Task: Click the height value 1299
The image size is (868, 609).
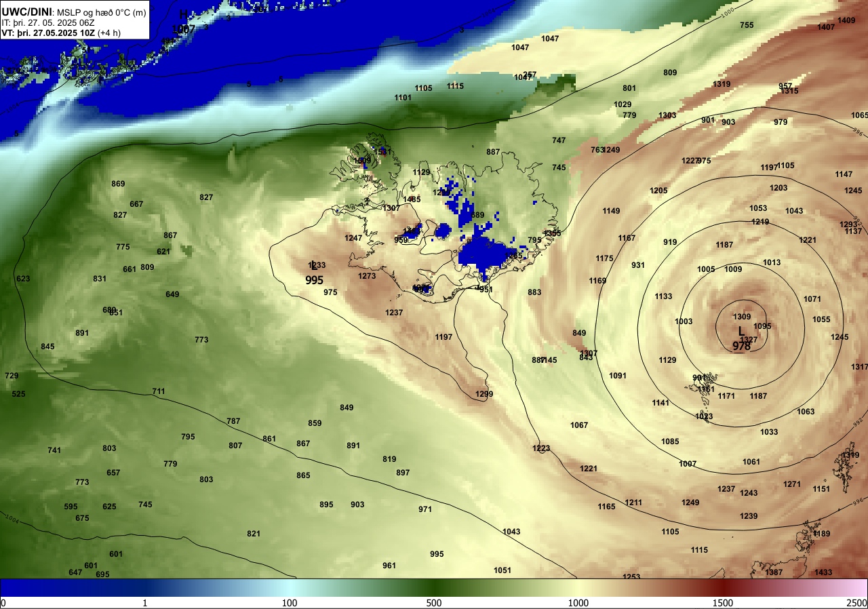Action: pyautogui.click(x=484, y=394)
